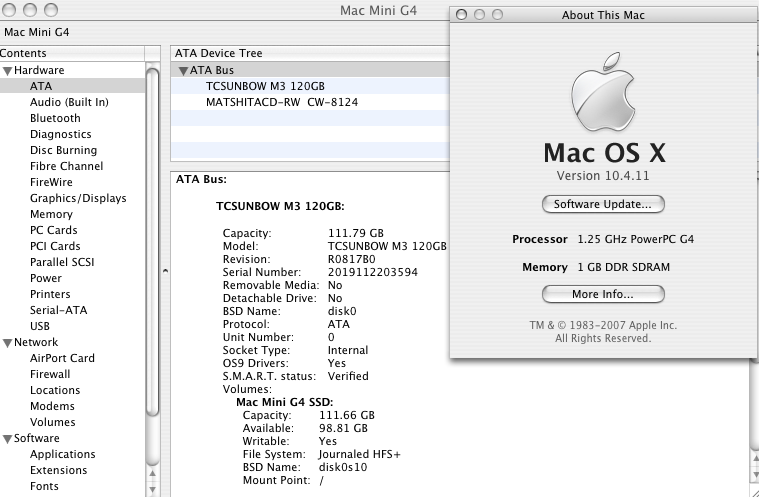Select Diagnostics in the Hardware list
Image resolution: width=759 pixels, height=497 pixels.
click(61, 134)
